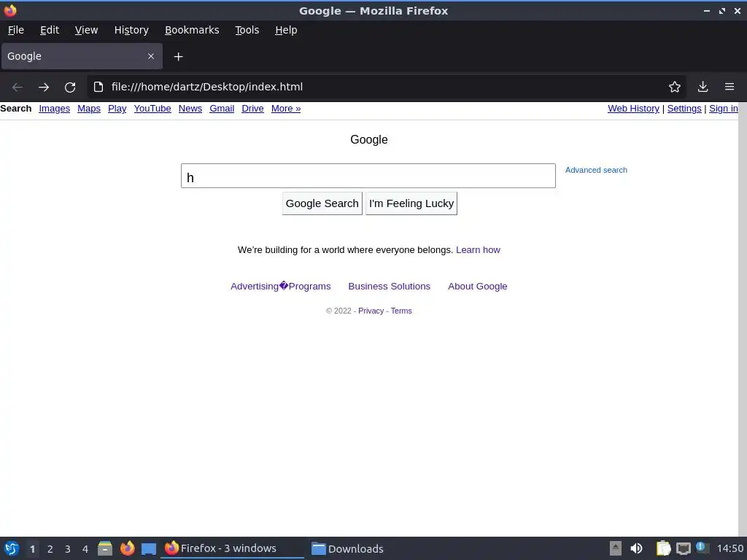The image size is (747, 560).
Task: Click Firefox - 3 windows taskbar entry
Action: click(232, 548)
